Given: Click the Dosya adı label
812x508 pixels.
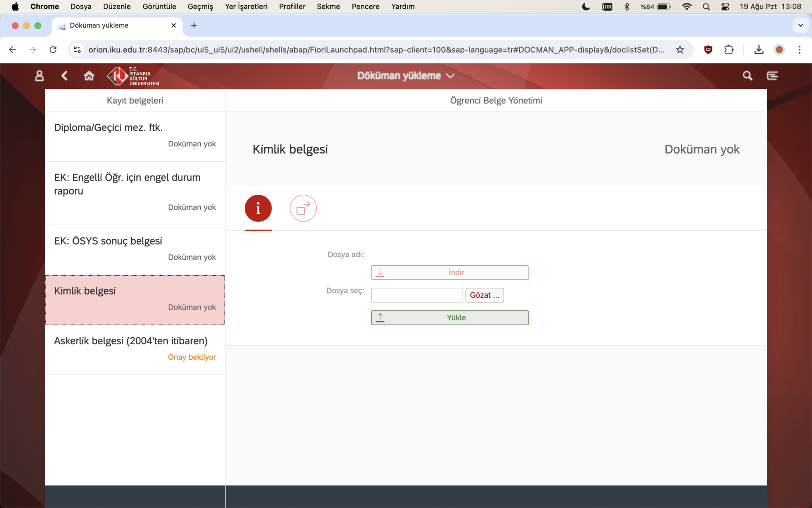Looking at the screenshot, I should (x=346, y=254).
